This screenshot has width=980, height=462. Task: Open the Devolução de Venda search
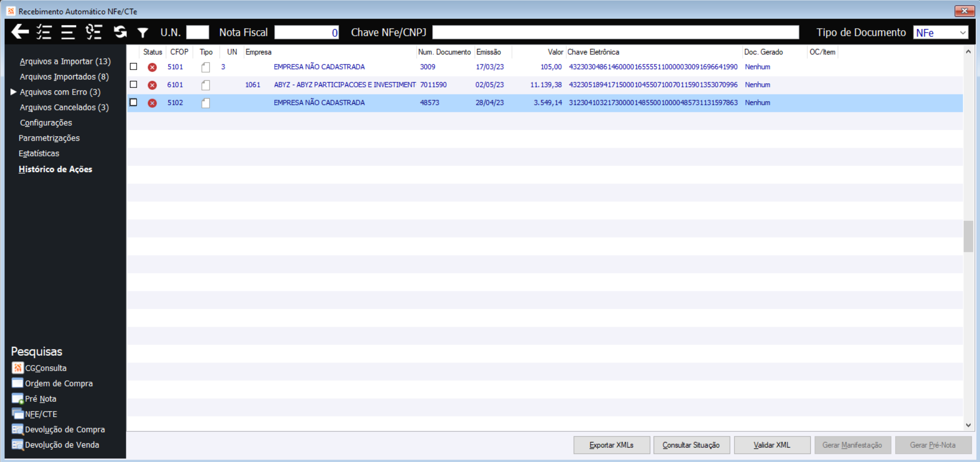[56, 445]
